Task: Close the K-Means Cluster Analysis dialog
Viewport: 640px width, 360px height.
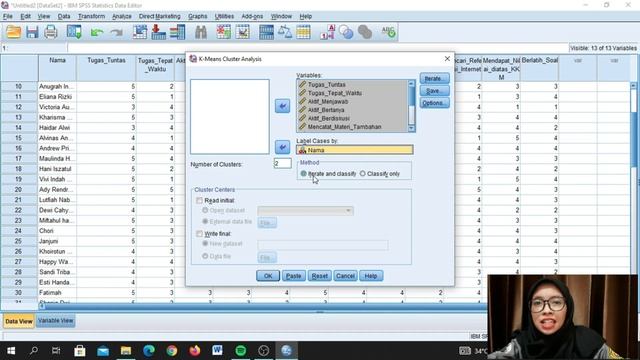Action: (447, 59)
